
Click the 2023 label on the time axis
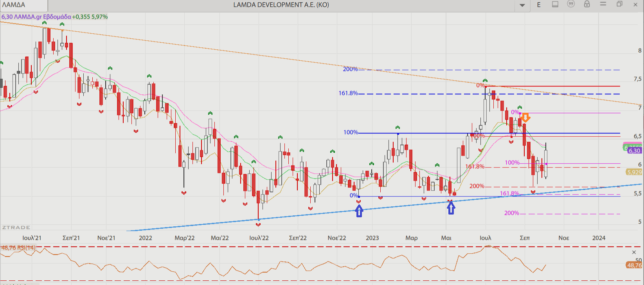[x=372, y=238]
